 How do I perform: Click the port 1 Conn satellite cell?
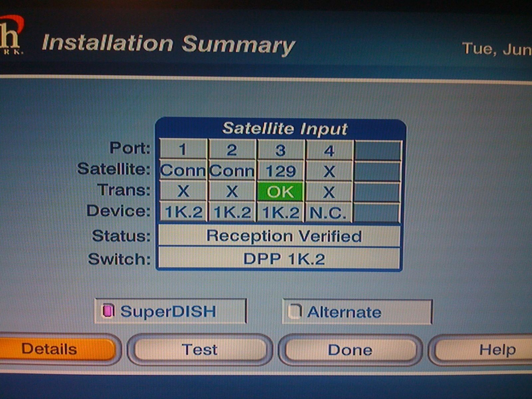click(x=183, y=171)
